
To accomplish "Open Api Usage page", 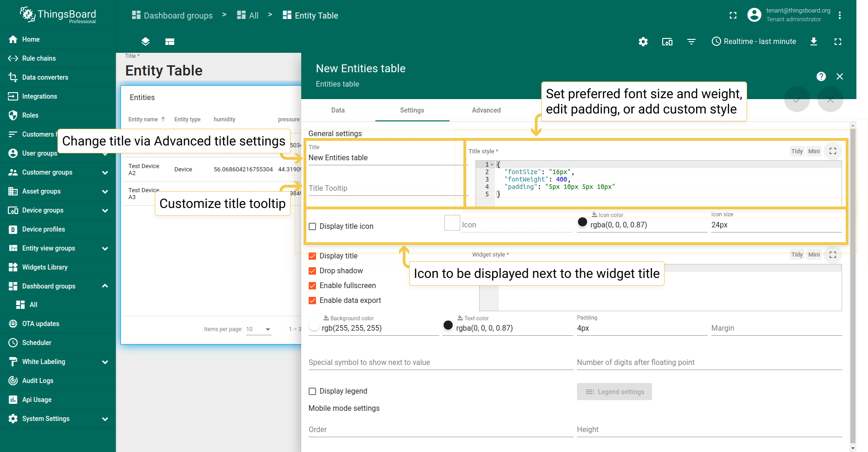I will (58, 400).
